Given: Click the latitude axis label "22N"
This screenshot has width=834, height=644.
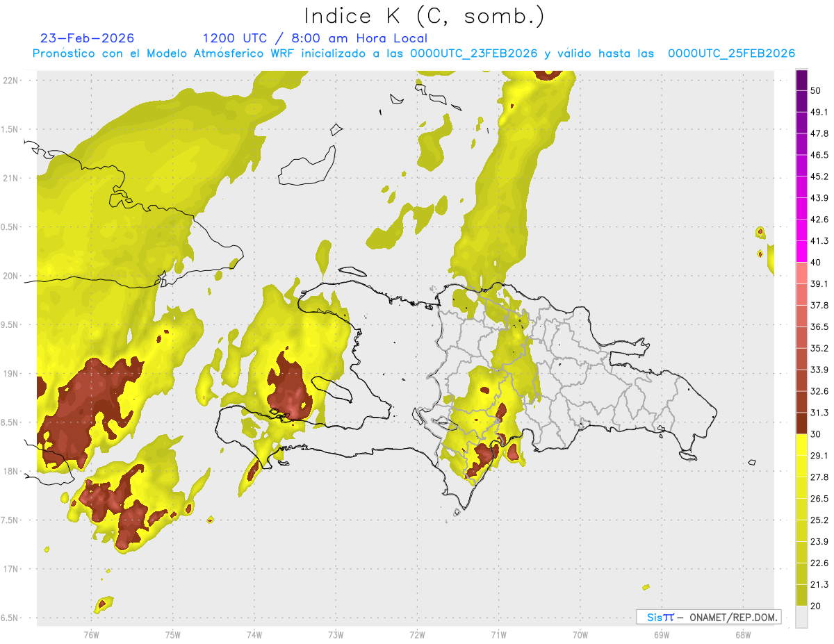Looking at the screenshot, I should click(x=10, y=81).
